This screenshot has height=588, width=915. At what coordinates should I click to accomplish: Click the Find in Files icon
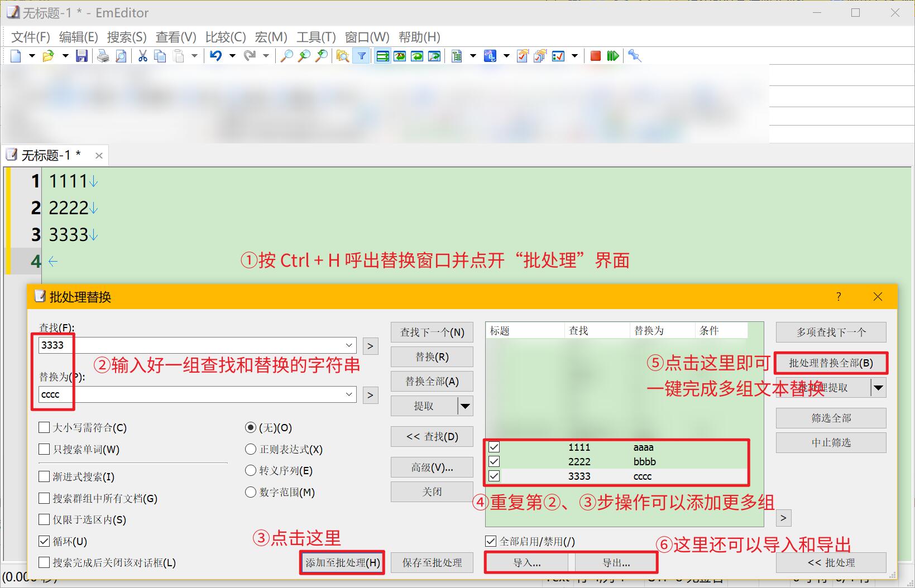[x=343, y=56]
